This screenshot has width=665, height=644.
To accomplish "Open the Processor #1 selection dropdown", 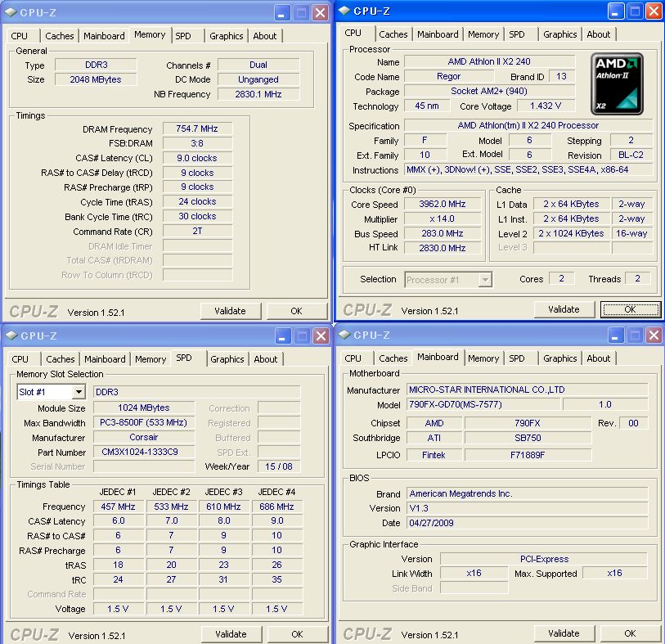I will (x=485, y=280).
